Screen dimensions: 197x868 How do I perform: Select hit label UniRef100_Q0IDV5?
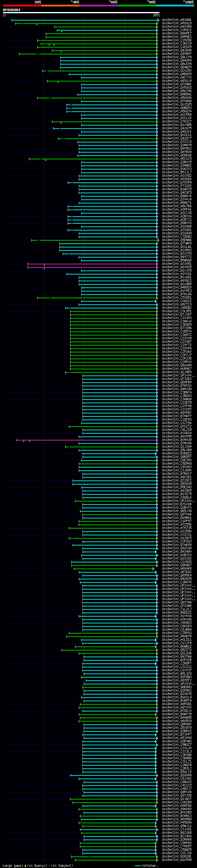[x=176, y=104]
